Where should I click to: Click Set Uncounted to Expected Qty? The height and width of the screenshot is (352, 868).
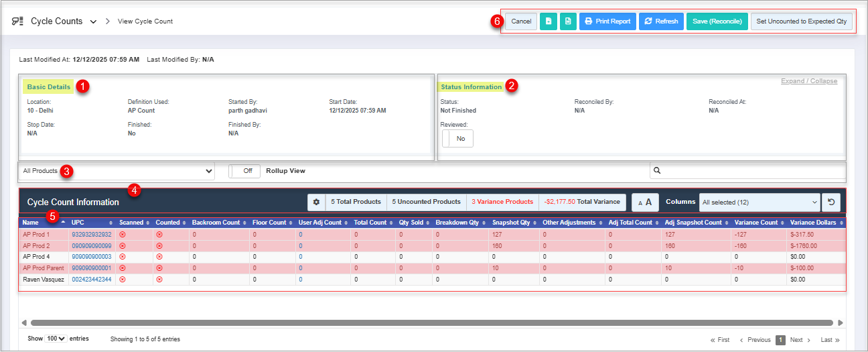[801, 21]
